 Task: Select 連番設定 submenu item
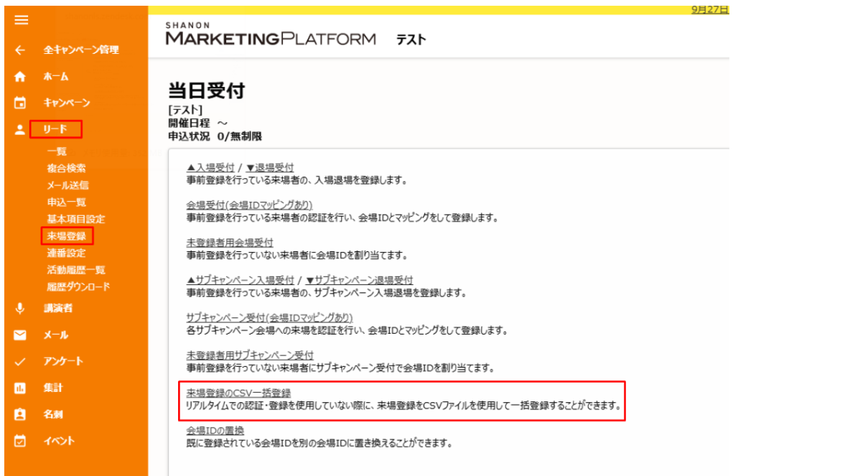(x=66, y=253)
